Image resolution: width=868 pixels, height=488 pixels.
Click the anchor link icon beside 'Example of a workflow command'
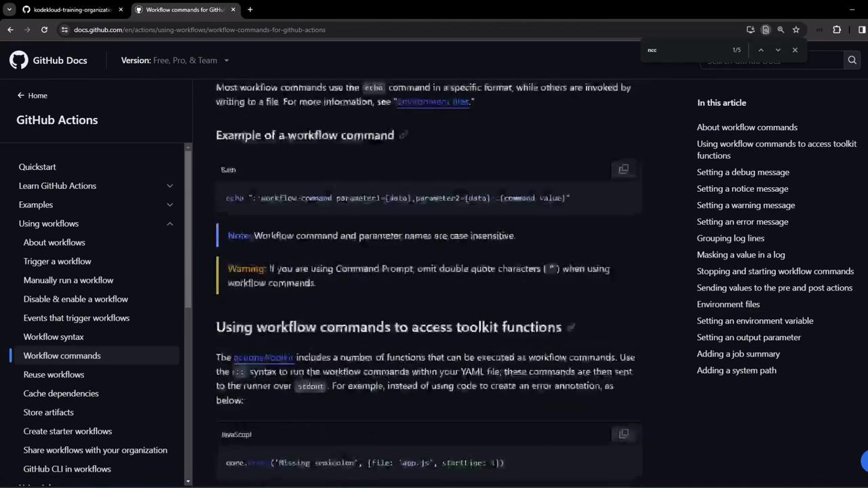coord(403,136)
